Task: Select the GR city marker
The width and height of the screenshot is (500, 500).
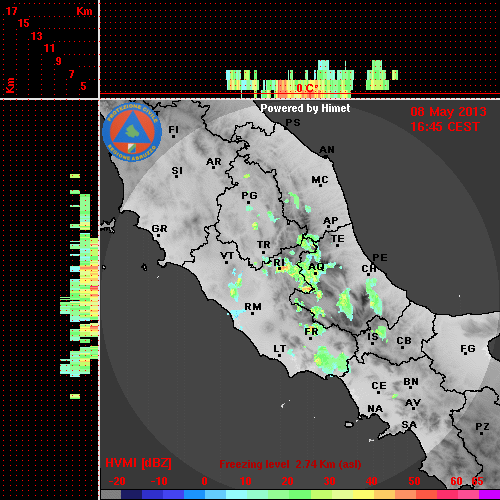Action: pyautogui.click(x=159, y=230)
